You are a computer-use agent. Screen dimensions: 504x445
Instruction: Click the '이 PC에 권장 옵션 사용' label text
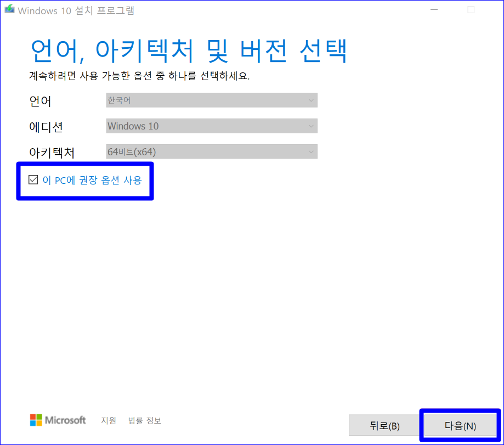(x=92, y=180)
